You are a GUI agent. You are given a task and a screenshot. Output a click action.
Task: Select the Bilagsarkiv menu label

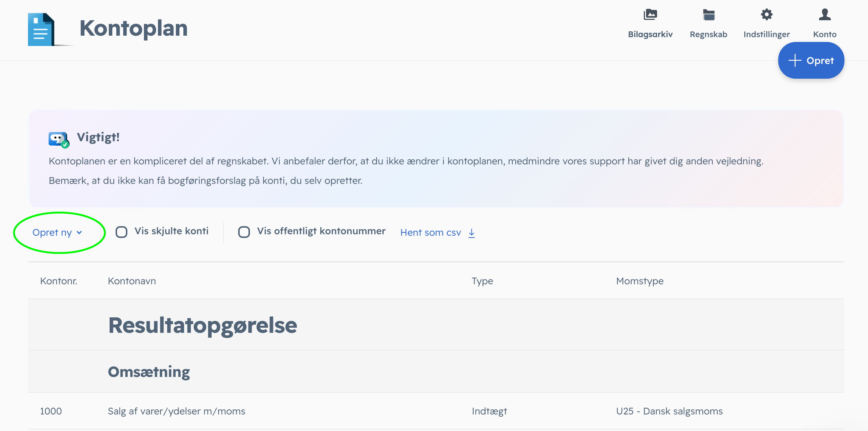click(x=650, y=34)
